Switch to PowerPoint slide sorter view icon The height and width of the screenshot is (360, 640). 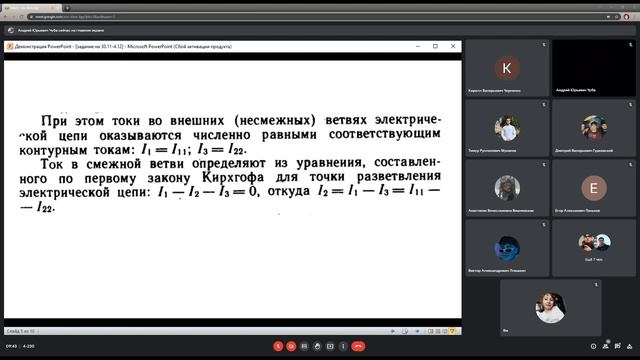(438, 331)
